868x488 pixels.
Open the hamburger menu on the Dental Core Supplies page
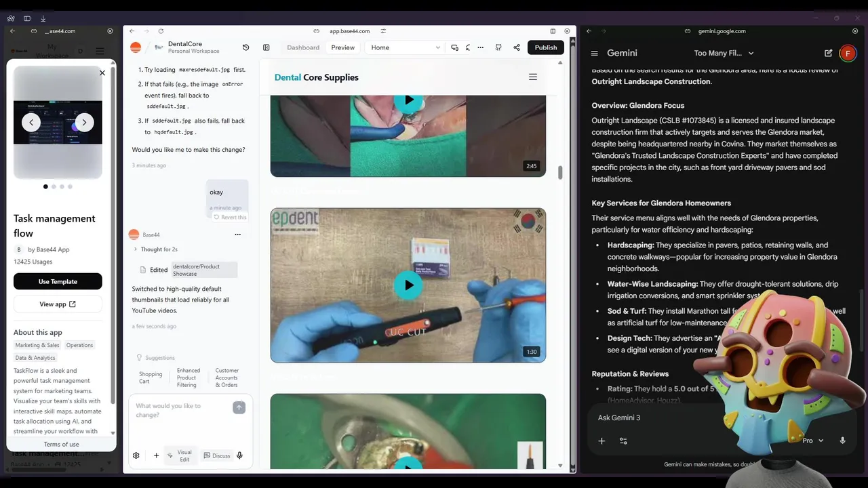pyautogui.click(x=533, y=77)
